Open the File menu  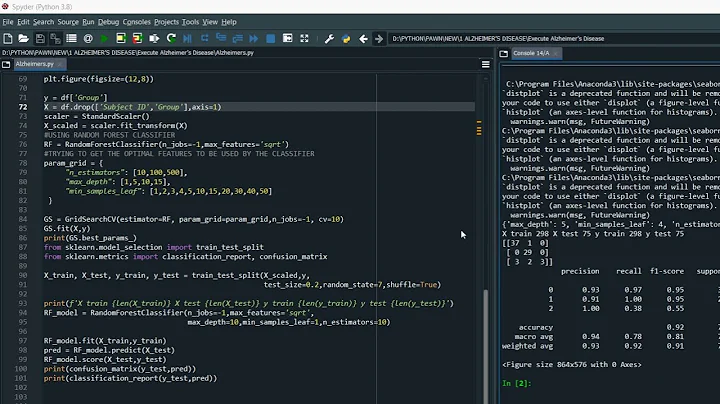(x=8, y=22)
